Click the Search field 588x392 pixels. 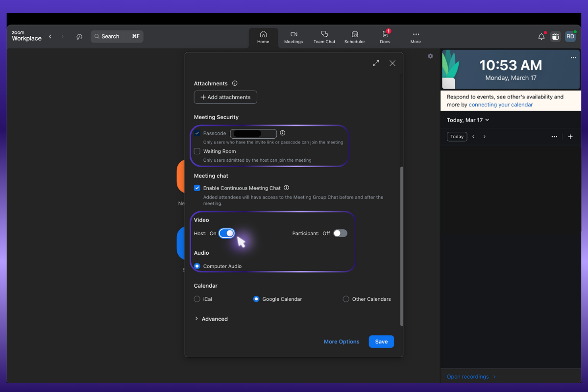click(x=117, y=36)
